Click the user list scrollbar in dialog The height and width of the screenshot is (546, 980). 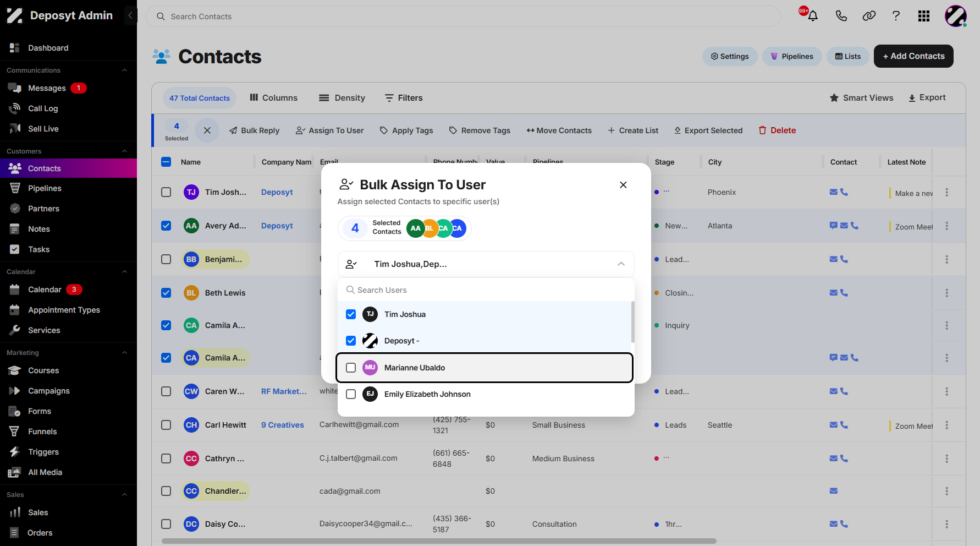(632, 321)
